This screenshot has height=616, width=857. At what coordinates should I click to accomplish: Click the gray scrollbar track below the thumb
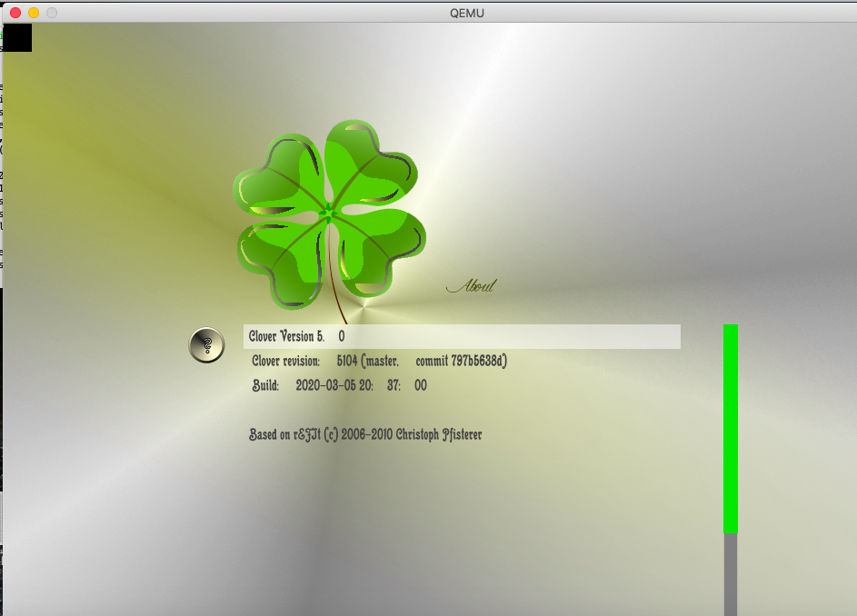[x=730, y=574]
